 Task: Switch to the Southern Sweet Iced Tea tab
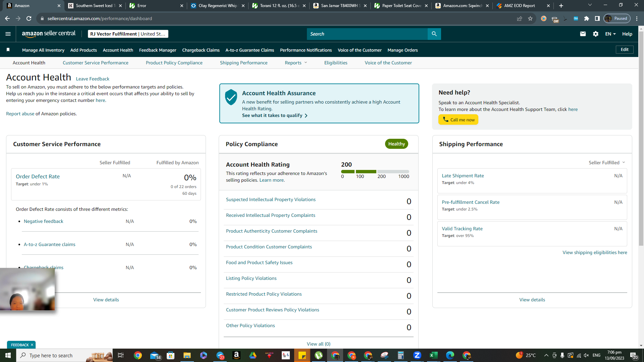pyautogui.click(x=96, y=6)
